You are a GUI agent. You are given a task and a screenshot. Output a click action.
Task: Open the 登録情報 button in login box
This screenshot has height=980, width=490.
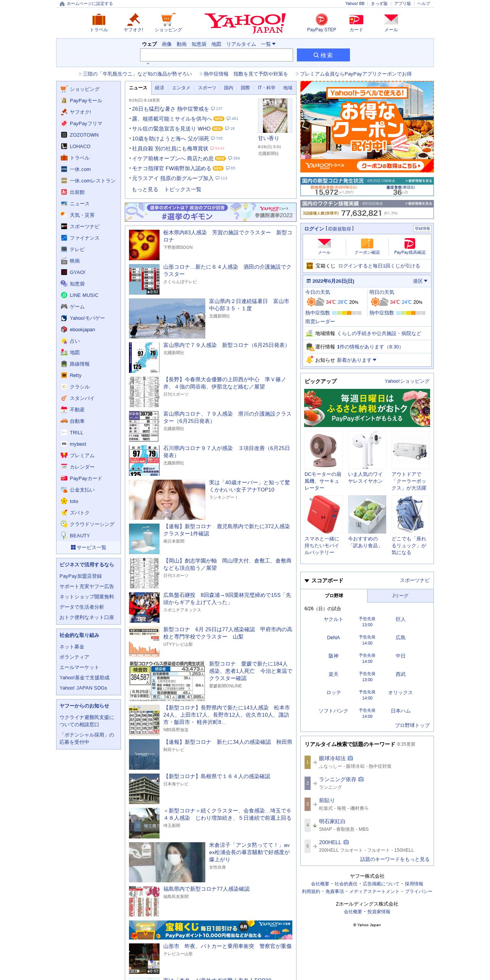coord(422,229)
